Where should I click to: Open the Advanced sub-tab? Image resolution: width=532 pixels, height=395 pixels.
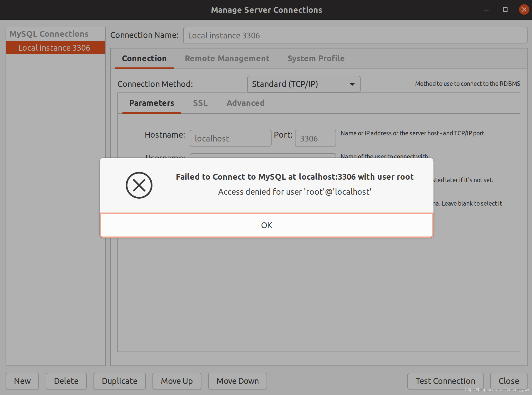(x=245, y=103)
